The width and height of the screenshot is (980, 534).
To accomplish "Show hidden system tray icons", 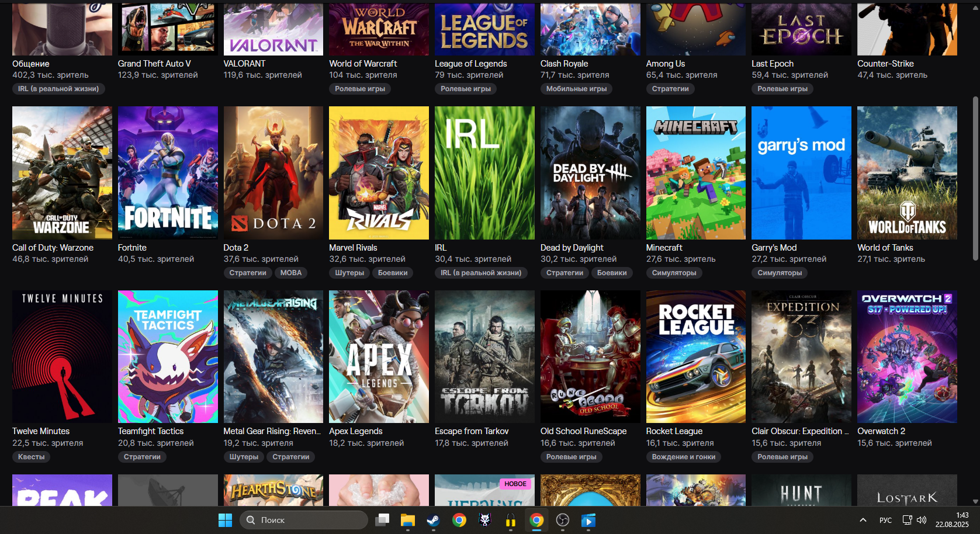I will (863, 520).
